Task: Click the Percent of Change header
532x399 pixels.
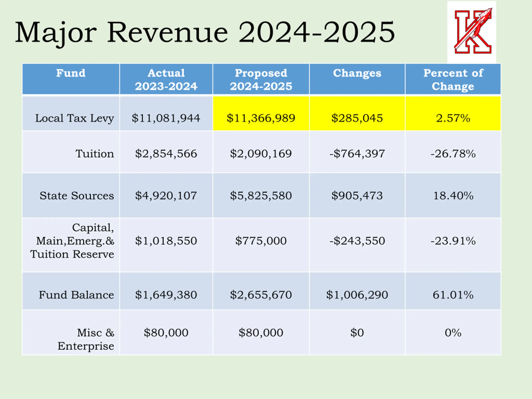Action: [453, 79]
